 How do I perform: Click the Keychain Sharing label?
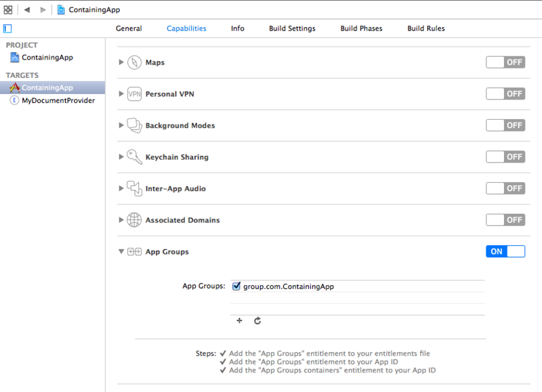[x=177, y=157]
